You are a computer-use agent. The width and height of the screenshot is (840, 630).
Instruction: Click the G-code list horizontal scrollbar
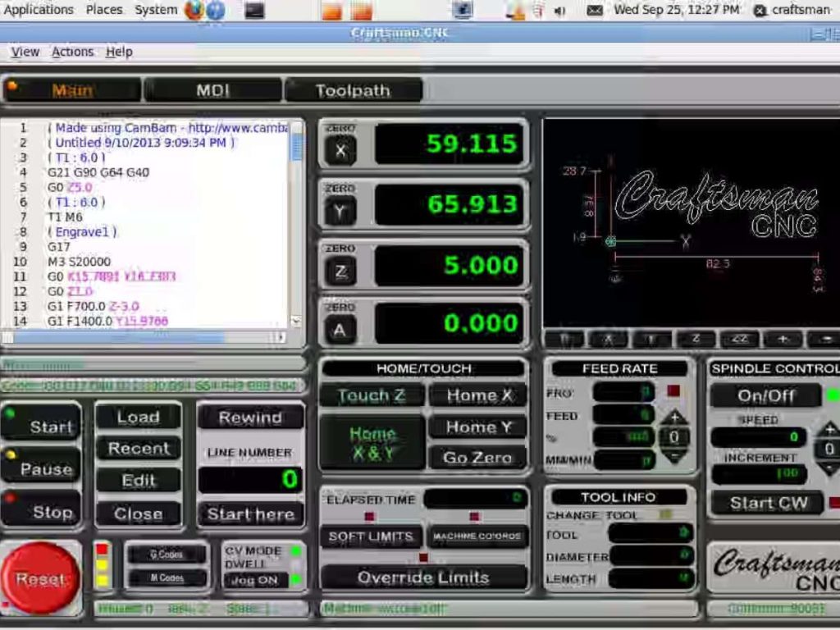click(144, 337)
